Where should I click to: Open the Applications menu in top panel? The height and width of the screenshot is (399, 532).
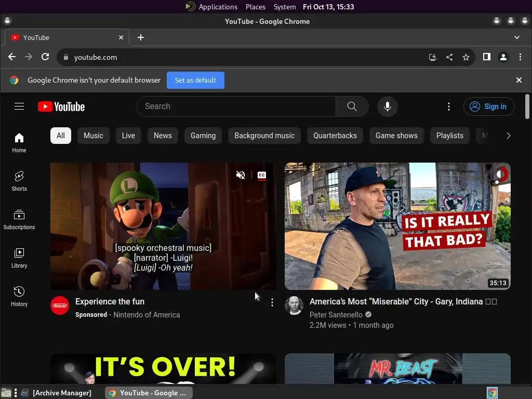pyautogui.click(x=218, y=7)
